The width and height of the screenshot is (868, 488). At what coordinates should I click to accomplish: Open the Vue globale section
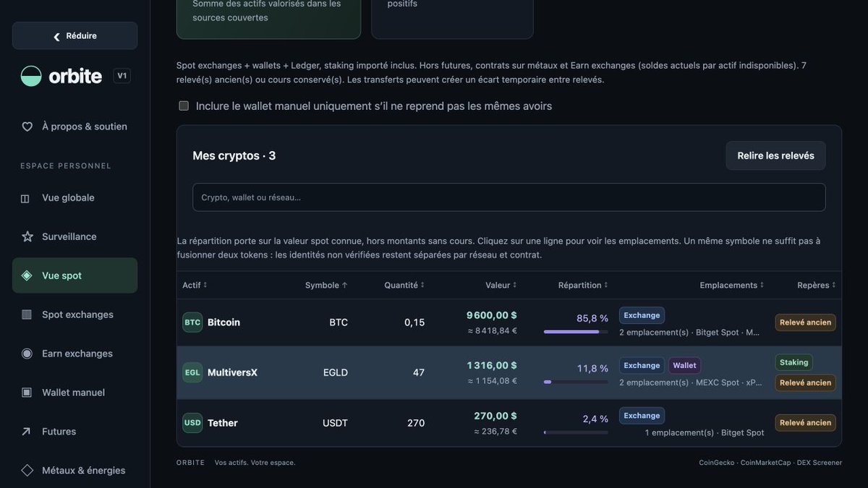(x=75, y=198)
